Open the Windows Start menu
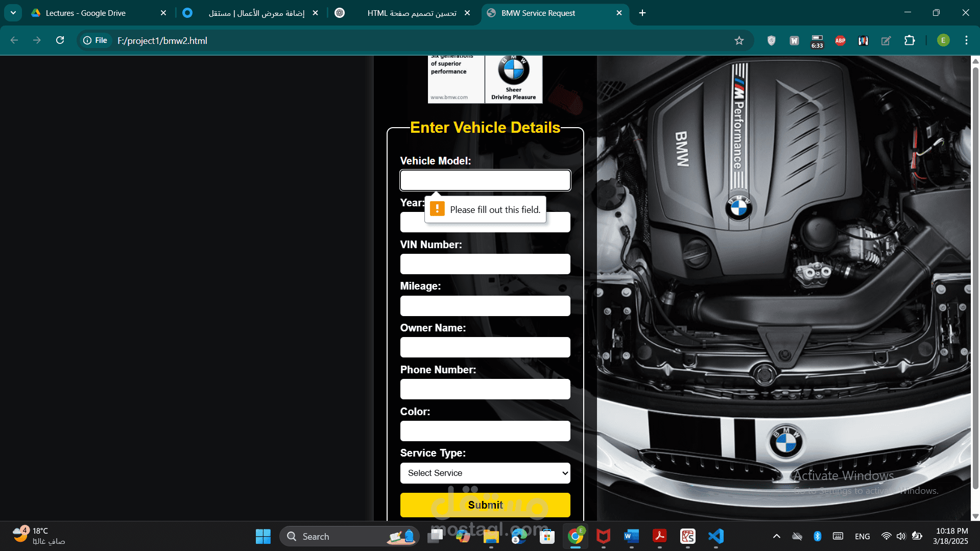The width and height of the screenshot is (980, 551). pos(263,536)
